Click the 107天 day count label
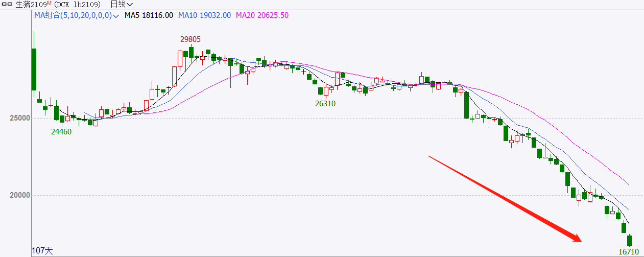This screenshot has height=257, width=644. [x=42, y=251]
